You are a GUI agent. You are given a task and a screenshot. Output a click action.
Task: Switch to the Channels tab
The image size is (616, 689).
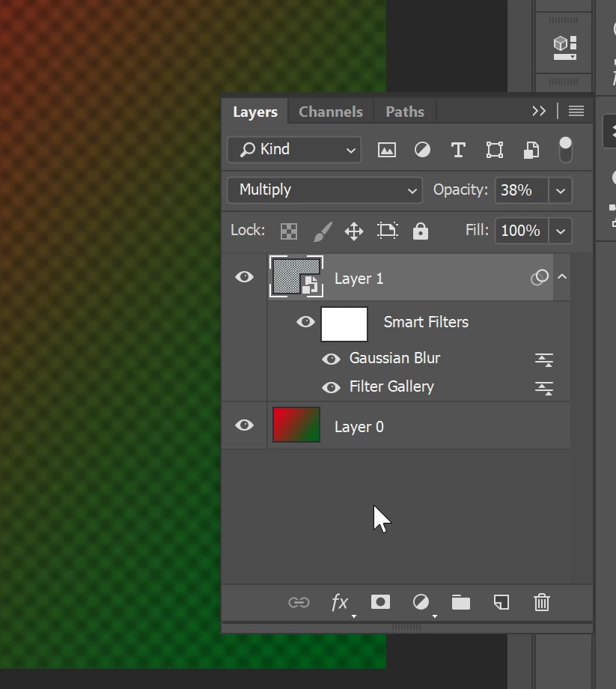pyautogui.click(x=331, y=112)
